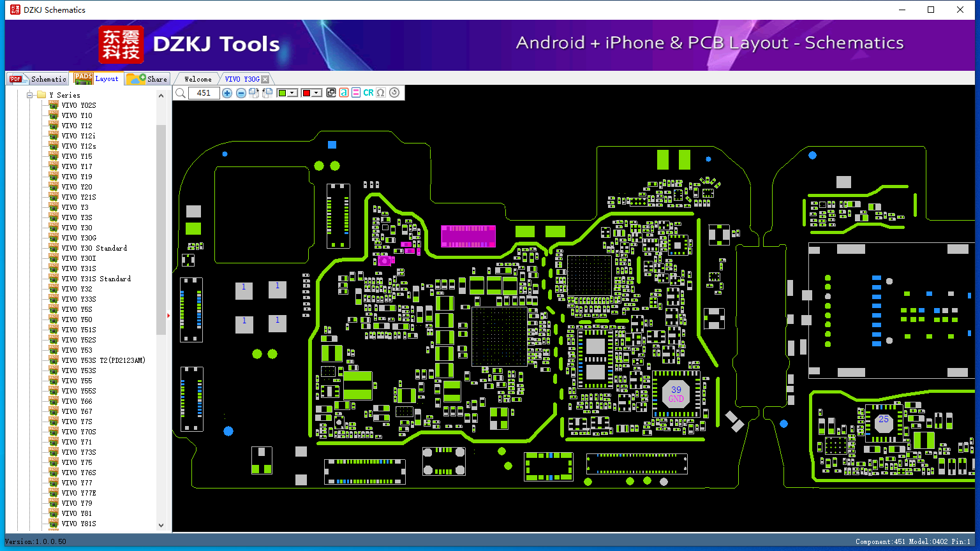The image size is (980, 551).
Task: Choose VIVO Y33S in the list
Action: coord(78,299)
